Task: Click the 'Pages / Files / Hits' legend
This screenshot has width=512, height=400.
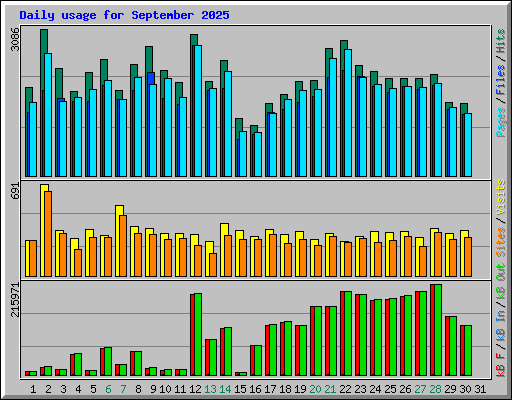Action: 501,83
